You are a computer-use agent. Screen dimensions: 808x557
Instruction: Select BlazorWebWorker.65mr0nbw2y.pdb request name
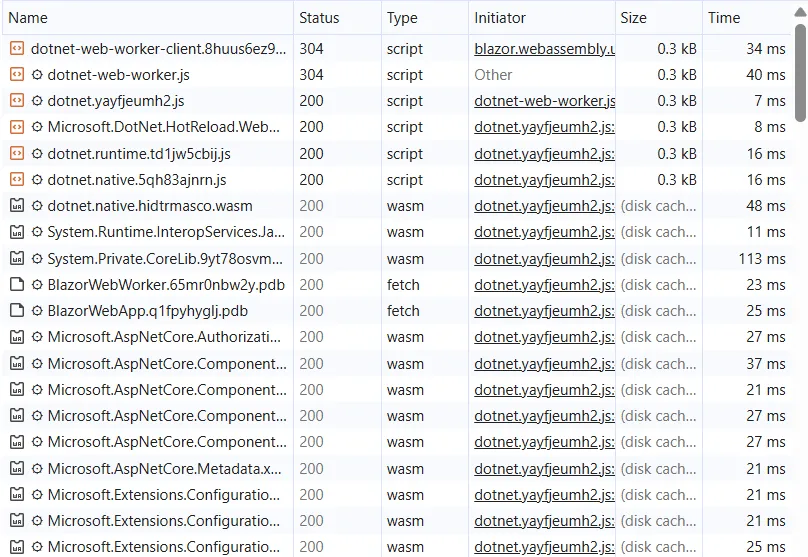point(166,284)
